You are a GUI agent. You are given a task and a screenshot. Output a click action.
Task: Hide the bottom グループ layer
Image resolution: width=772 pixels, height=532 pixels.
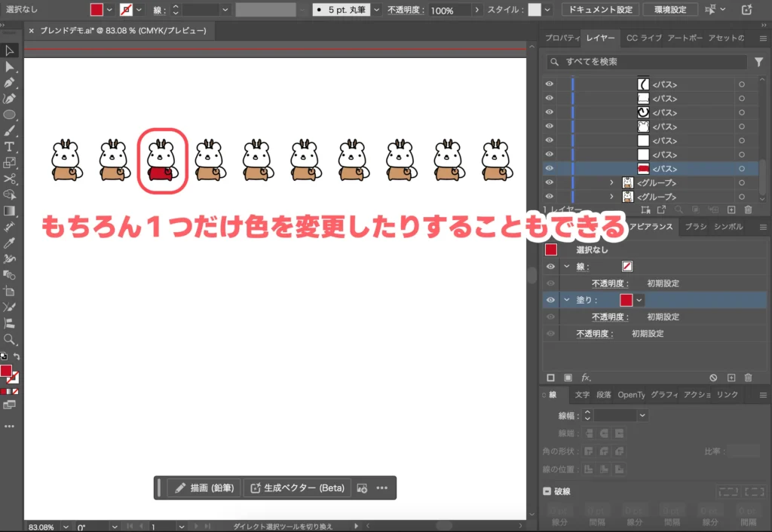[x=550, y=197]
